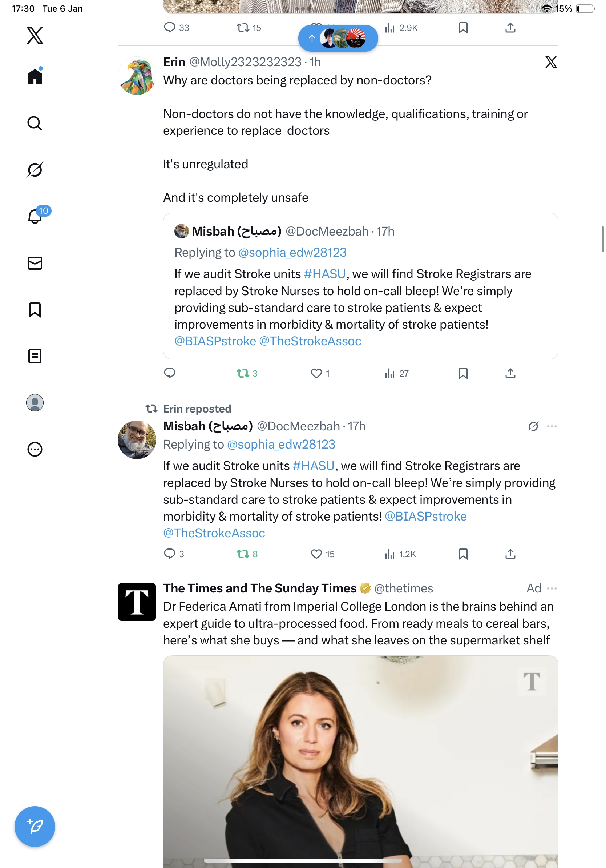Tap the compose new post button

point(35,827)
